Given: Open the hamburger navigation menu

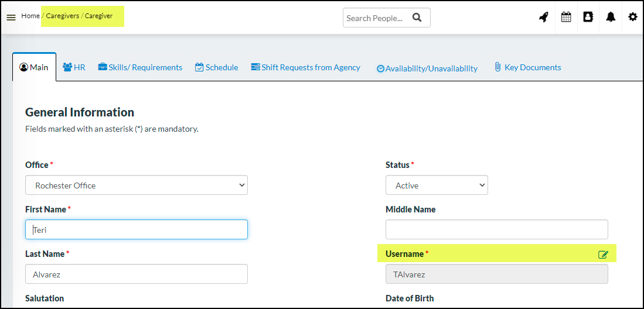Looking at the screenshot, I should [11, 18].
